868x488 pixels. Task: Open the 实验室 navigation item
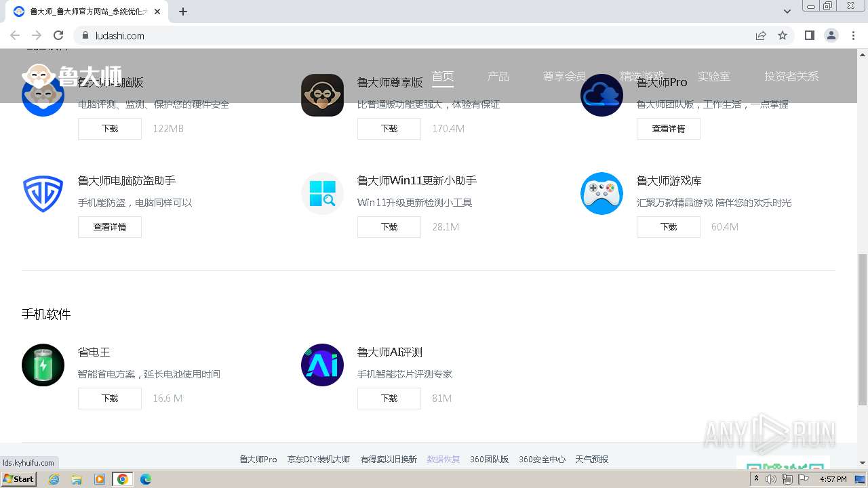point(714,77)
